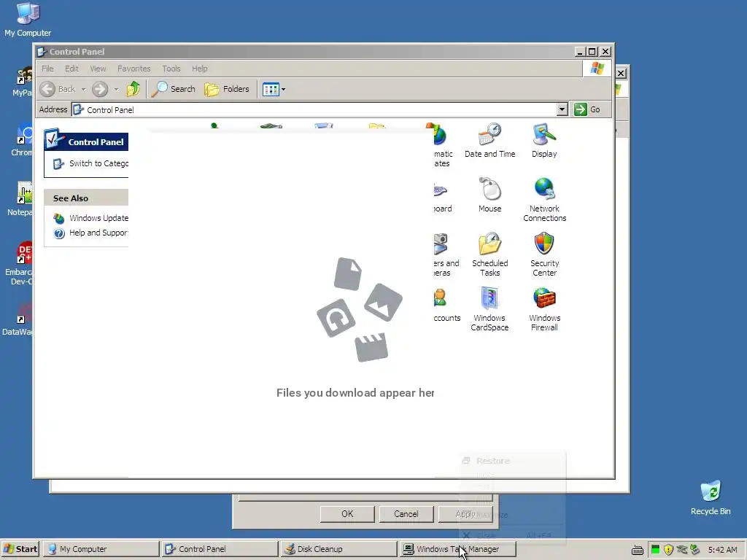Open the Mouse settings icon

(489, 195)
